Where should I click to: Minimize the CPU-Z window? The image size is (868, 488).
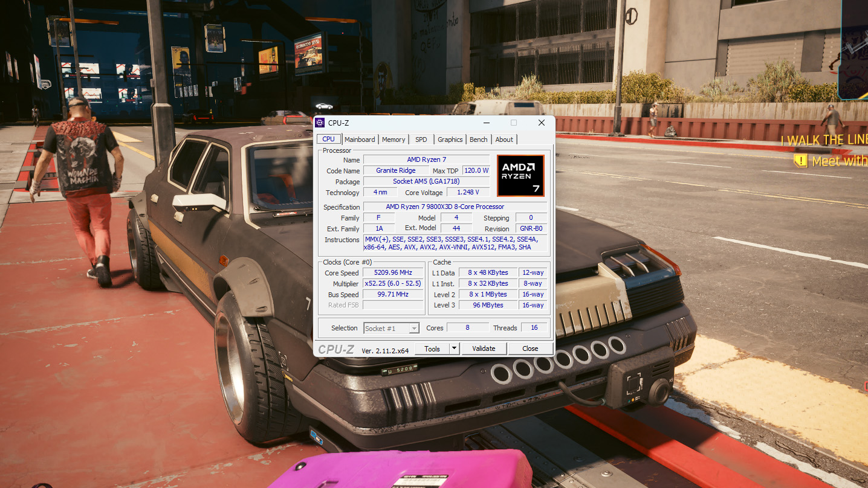click(x=487, y=123)
